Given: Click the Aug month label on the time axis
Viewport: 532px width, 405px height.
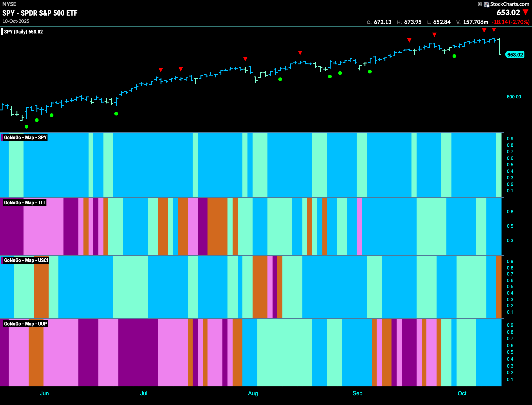Looking at the screenshot, I should tap(253, 393).
